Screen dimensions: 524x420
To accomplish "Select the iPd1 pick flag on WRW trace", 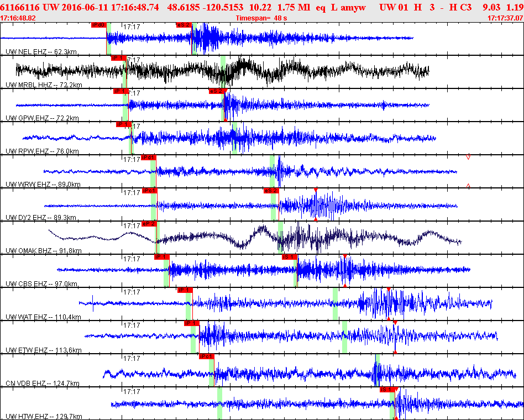I will pos(148,158).
